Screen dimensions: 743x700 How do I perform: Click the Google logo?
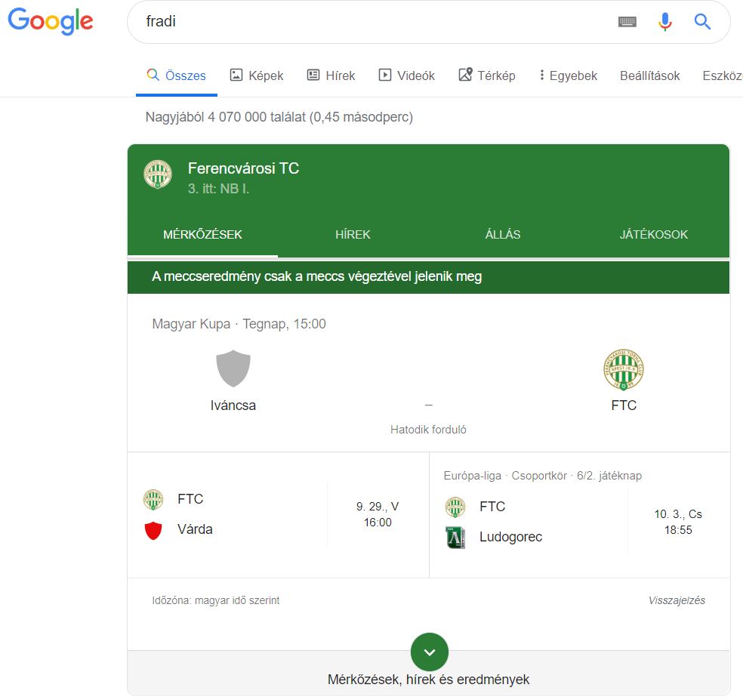coord(51,21)
